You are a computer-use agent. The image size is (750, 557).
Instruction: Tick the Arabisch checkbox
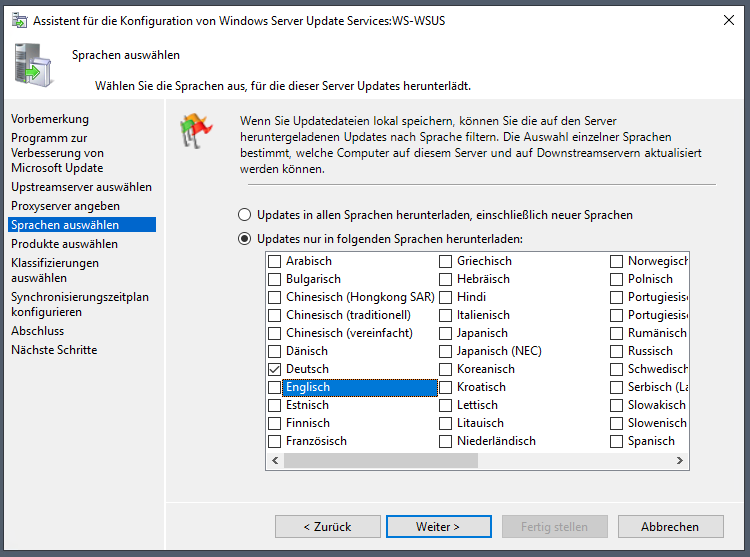(x=275, y=261)
